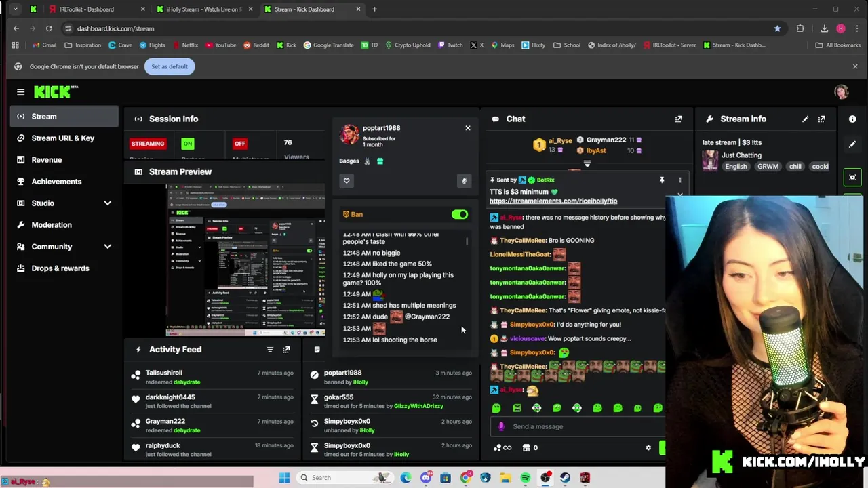Image resolution: width=868 pixels, height=488 pixels.
Task: Pop out the Activity Feed panel
Action: pyautogui.click(x=286, y=350)
